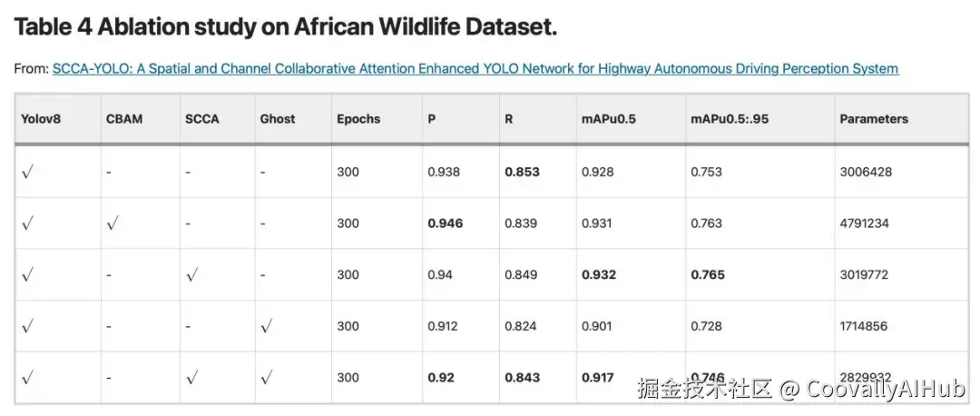Click the precision value 0.912

pyautogui.click(x=443, y=326)
